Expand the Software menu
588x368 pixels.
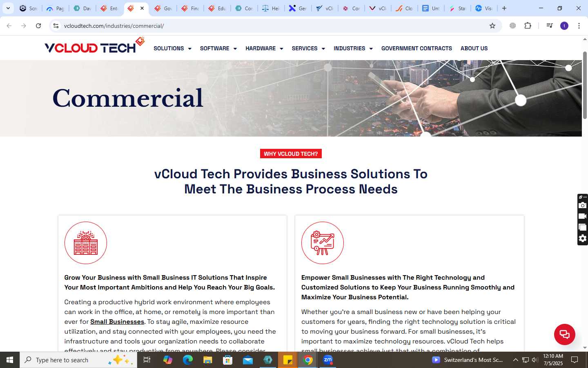coord(218,48)
